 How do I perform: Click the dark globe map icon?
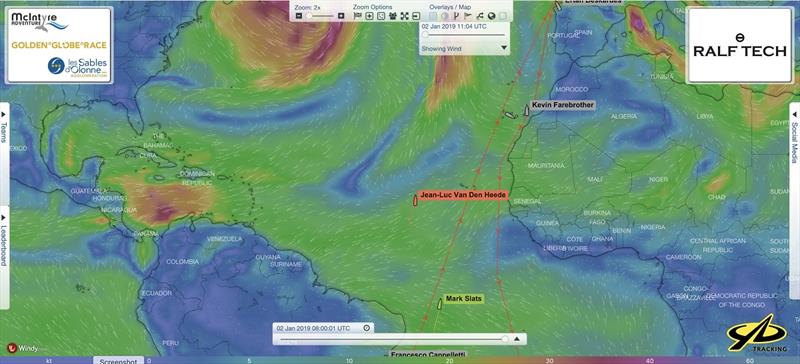point(492,16)
